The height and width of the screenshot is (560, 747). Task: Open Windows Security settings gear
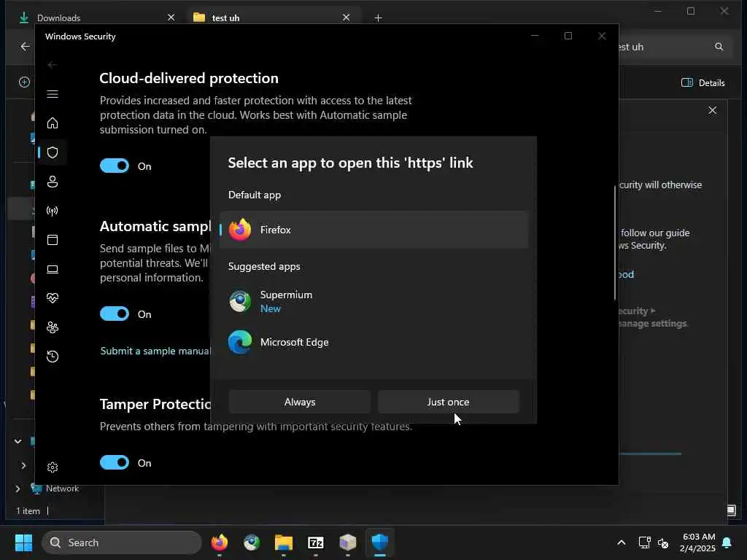pyautogui.click(x=53, y=467)
